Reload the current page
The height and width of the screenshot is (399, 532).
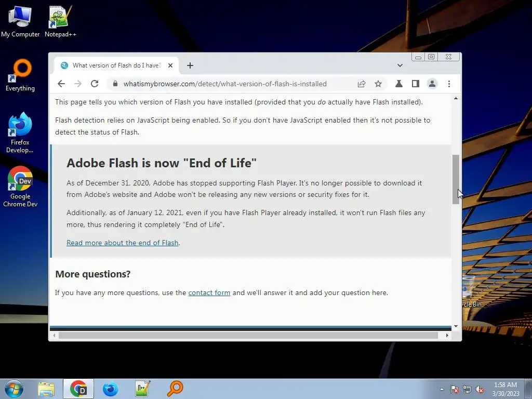click(x=95, y=84)
